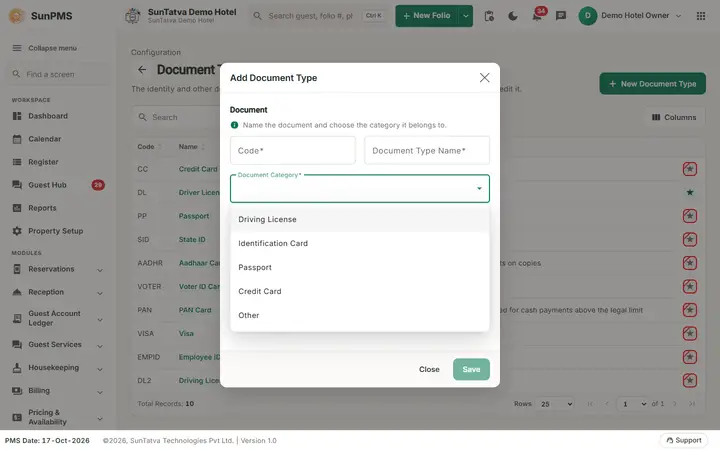Open the Demo Hotel Owner user menu

pos(630,16)
